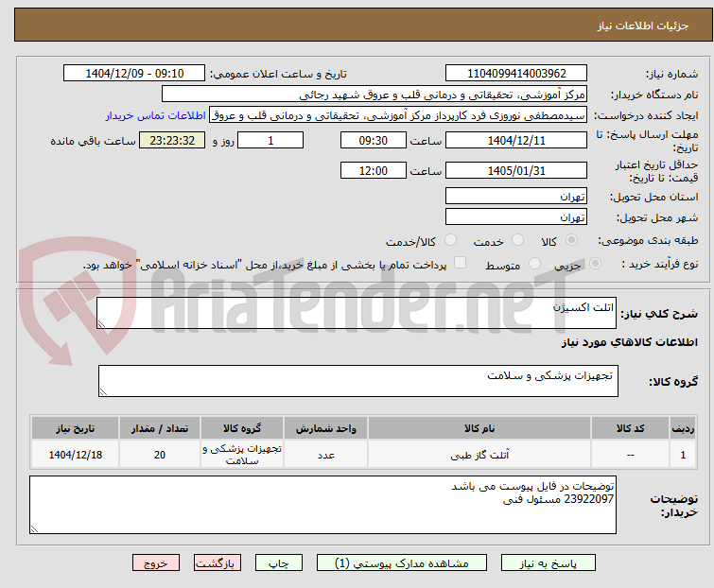Click the اطلاعات کالاهای مورد نیاز heading

pos(629,342)
